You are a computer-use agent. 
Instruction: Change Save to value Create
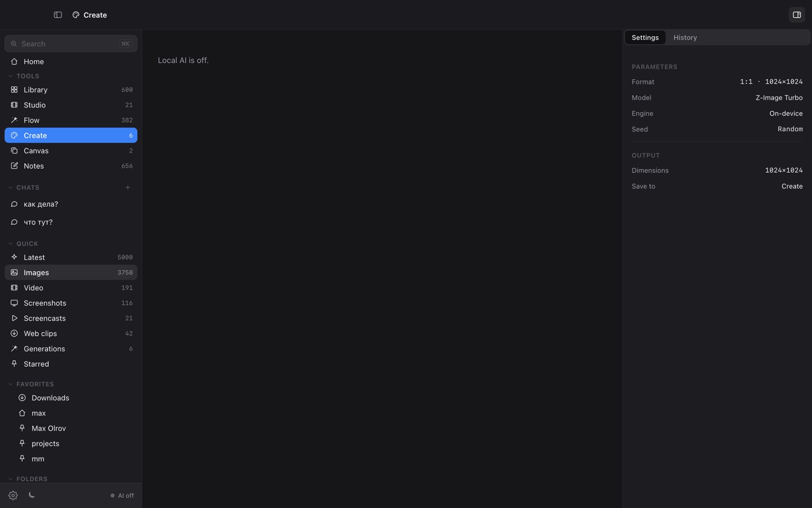coord(792,186)
